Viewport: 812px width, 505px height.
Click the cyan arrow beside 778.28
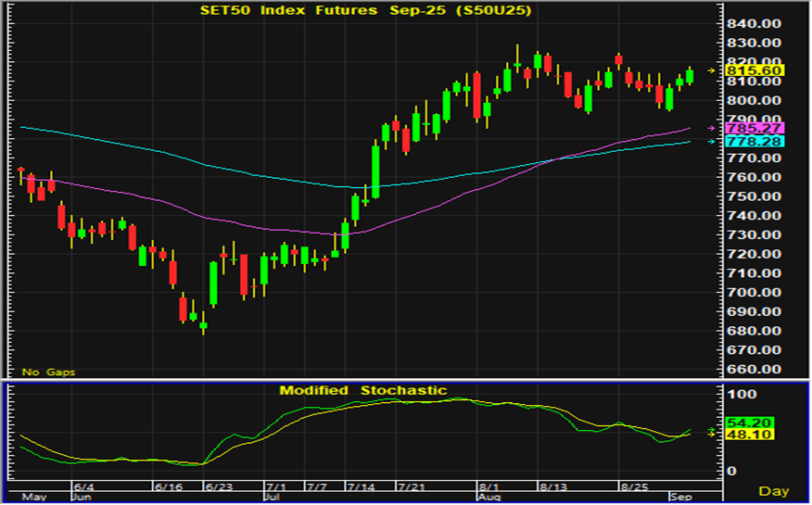[712, 141]
